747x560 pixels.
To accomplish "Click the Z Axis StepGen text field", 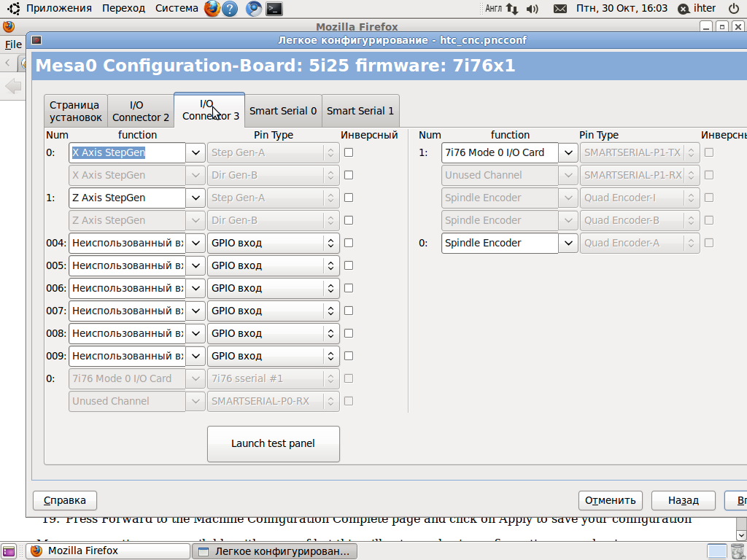I will click(127, 198).
